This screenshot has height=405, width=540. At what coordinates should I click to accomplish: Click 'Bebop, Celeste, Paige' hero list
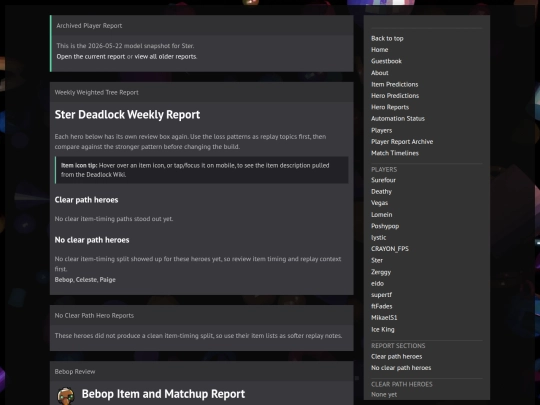85,280
